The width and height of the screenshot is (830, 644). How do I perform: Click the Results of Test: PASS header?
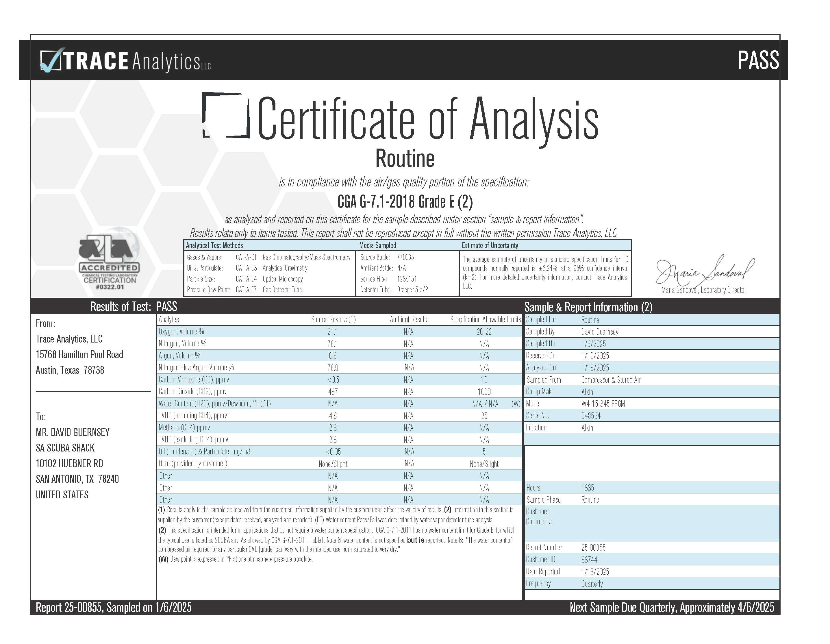coord(134,306)
